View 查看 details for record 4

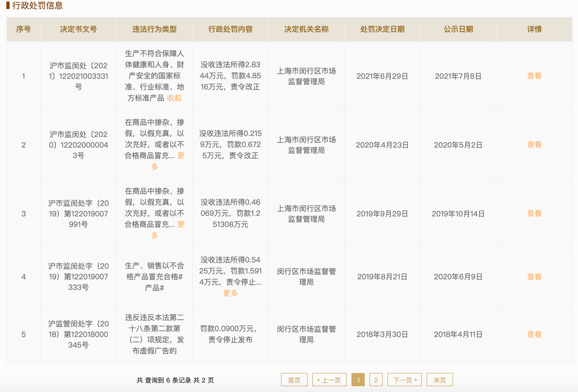534,277
